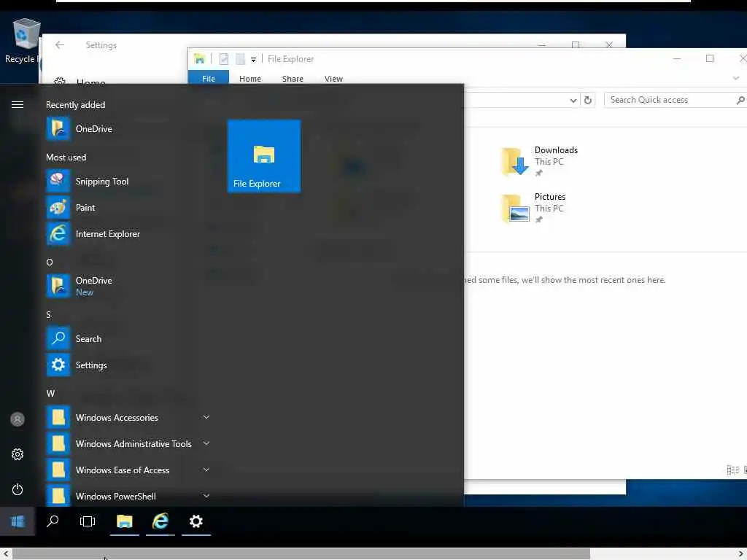
Task: Launch Internet Explorer from Start menu list
Action: point(128,234)
